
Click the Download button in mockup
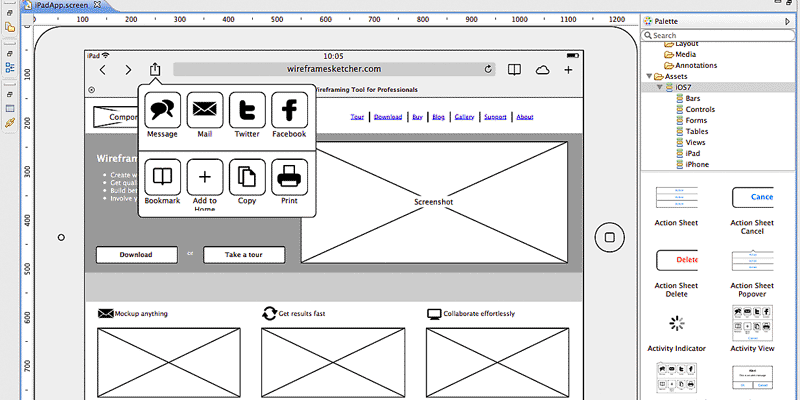tap(136, 255)
